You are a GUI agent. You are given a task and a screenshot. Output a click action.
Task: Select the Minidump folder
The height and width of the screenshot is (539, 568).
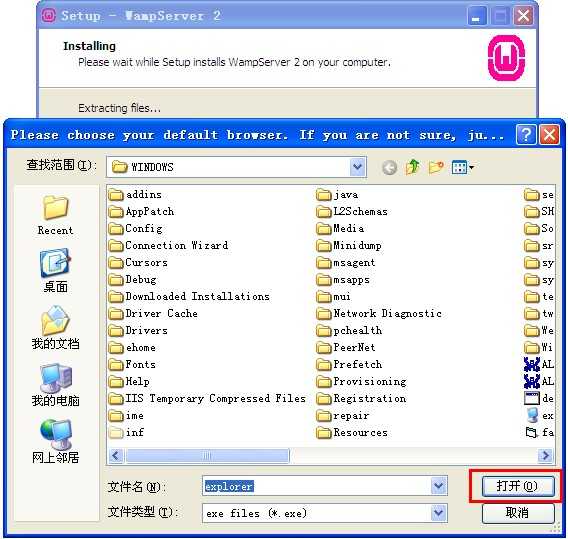(349, 246)
